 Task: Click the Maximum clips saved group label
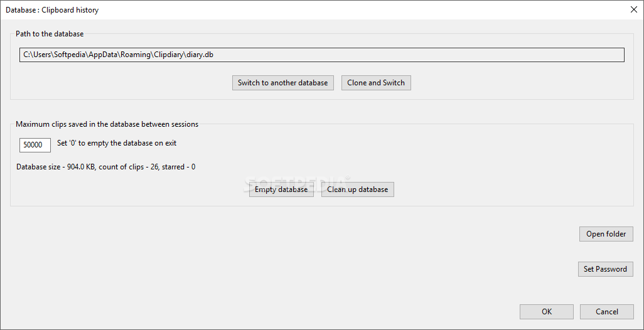[107, 124]
